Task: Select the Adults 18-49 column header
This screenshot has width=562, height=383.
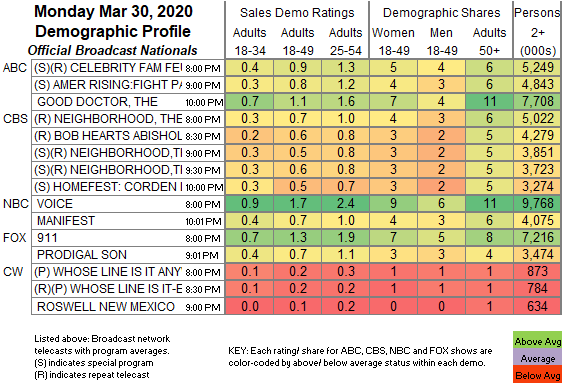Action: click(x=297, y=41)
